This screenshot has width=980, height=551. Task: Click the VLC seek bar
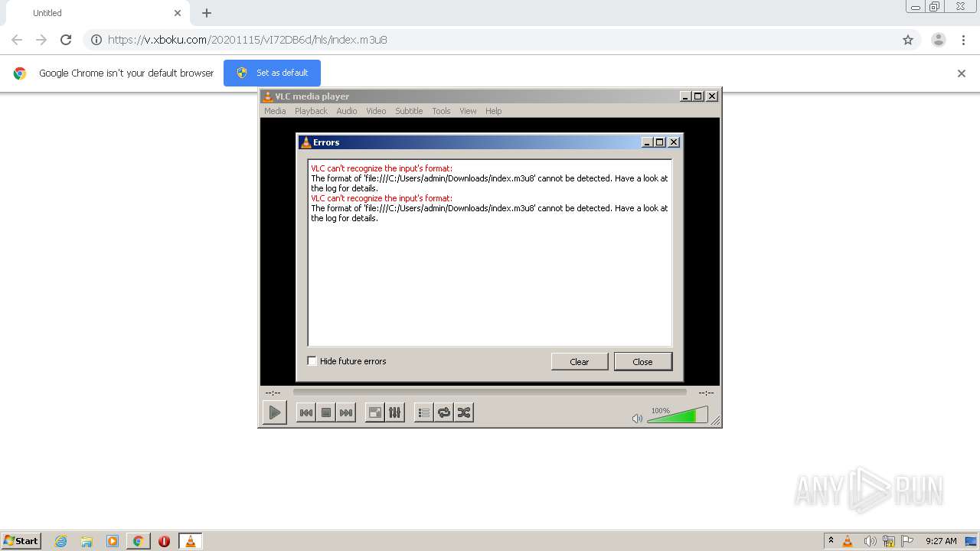(489, 392)
